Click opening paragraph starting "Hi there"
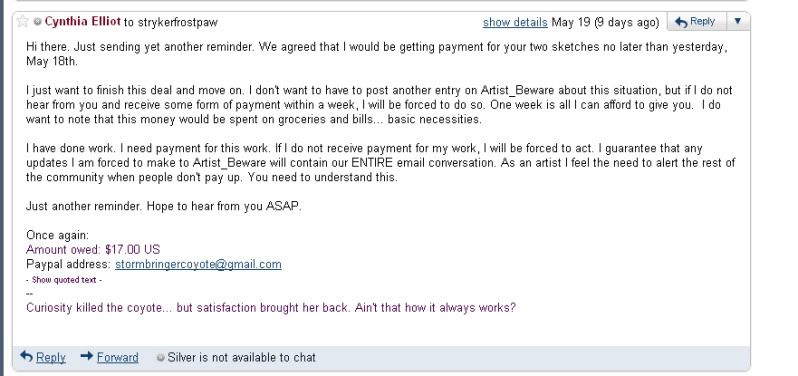 coord(377,54)
